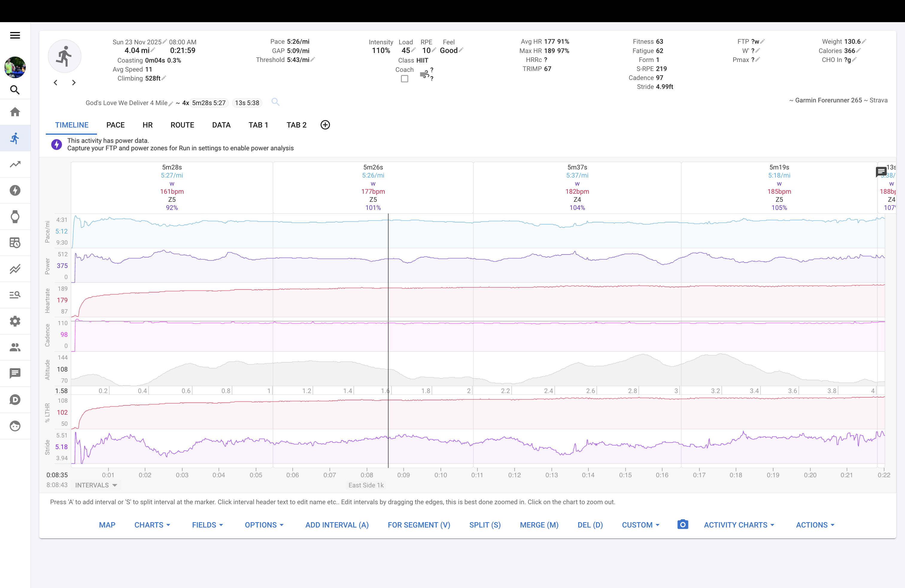Go to next activity arrow
Viewport: 905px width, 588px height.
74,83
